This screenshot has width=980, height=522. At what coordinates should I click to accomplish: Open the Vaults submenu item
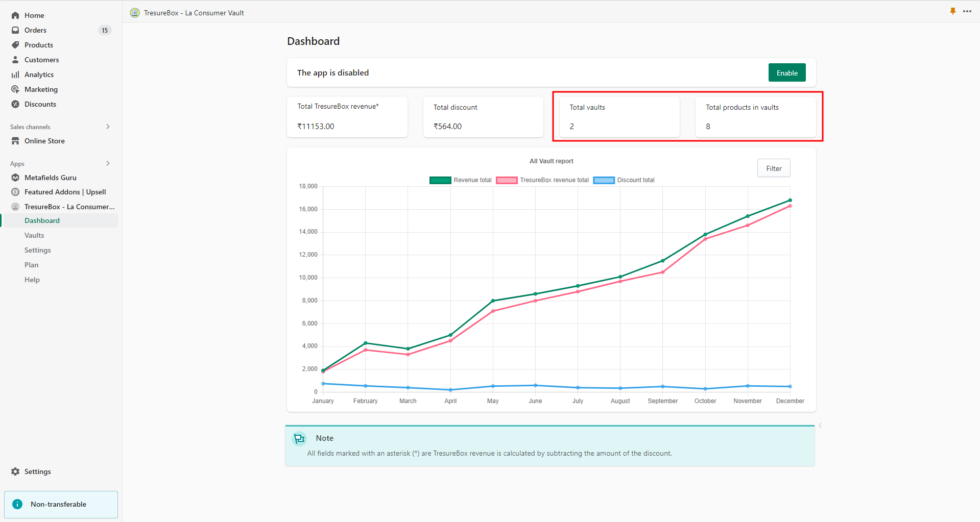(x=34, y=235)
